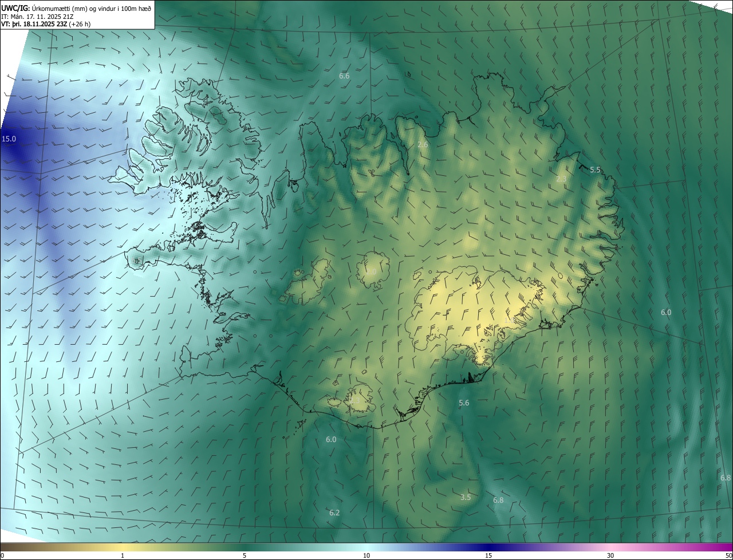Click the 6.6 value label north of Iceland

[x=344, y=76]
